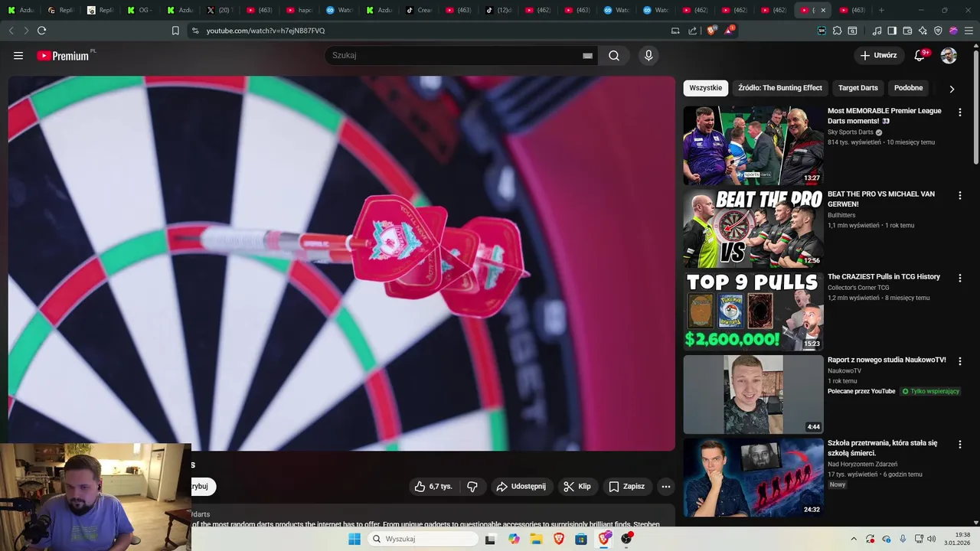The image size is (980, 551).
Task: Click the video player area
Action: click(x=341, y=263)
